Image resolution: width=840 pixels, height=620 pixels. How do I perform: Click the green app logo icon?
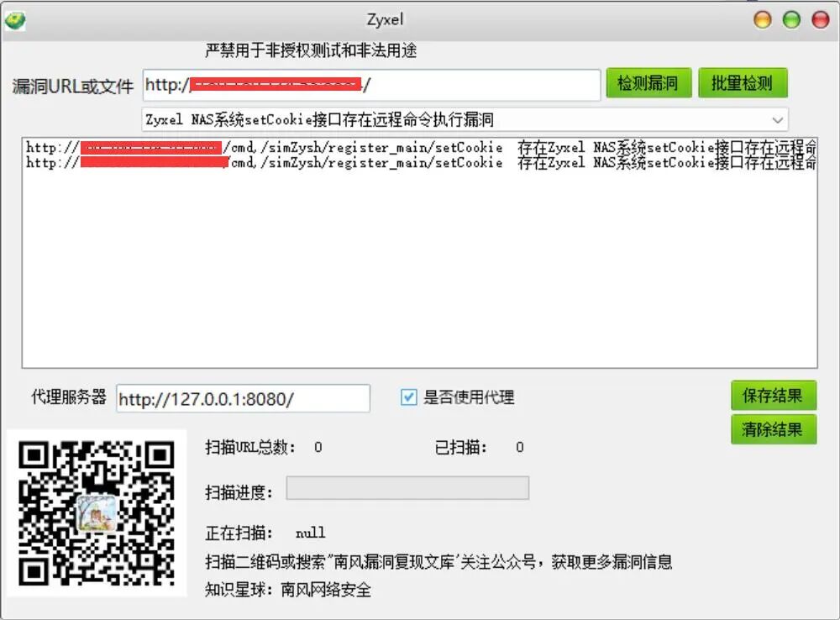pyautogui.click(x=15, y=20)
